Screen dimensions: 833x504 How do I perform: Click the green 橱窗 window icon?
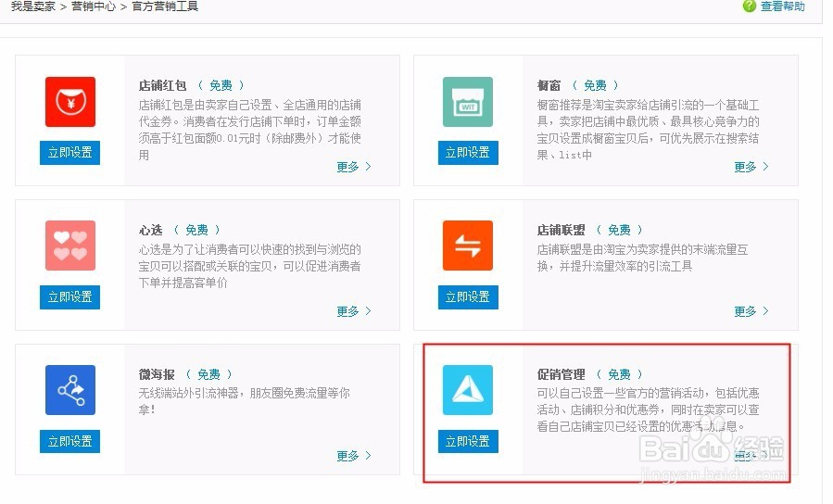(468, 102)
